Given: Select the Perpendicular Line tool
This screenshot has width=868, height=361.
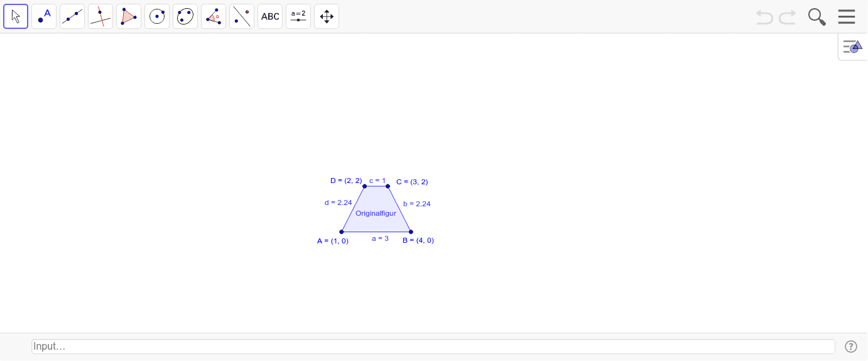Looking at the screenshot, I should tap(100, 16).
